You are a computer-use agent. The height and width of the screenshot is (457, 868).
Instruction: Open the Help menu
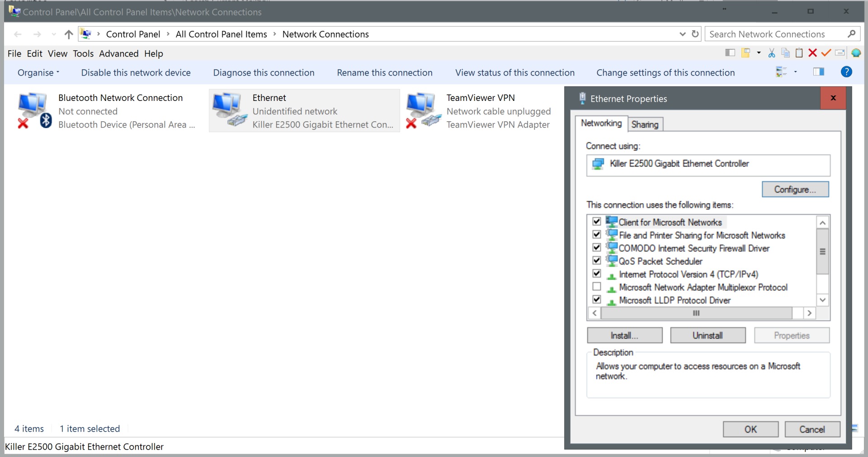pyautogui.click(x=154, y=53)
